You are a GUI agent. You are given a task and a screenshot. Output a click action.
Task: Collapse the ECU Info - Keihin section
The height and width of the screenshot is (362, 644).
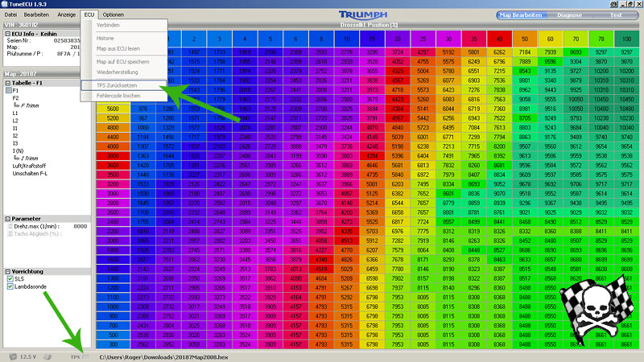pos(6,33)
